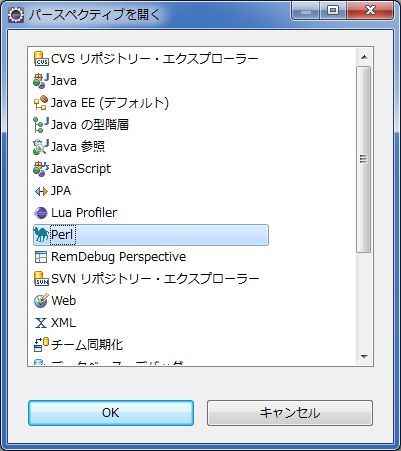Confirm selection with the OK button
The height and width of the screenshot is (451, 401).
[111, 413]
